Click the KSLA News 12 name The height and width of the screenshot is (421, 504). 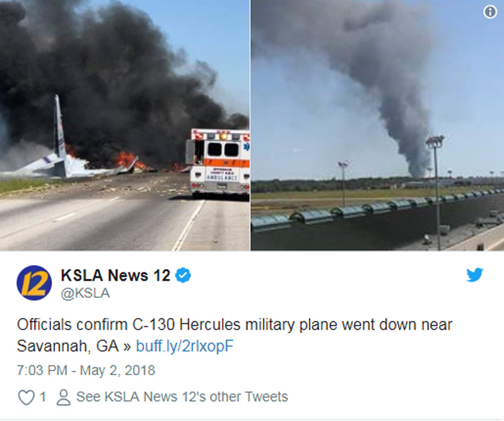point(115,275)
